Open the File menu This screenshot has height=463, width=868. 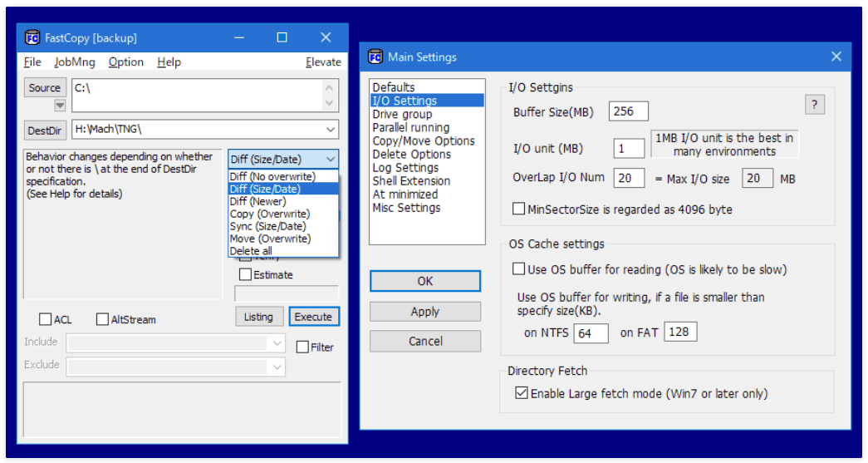pos(32,62)
